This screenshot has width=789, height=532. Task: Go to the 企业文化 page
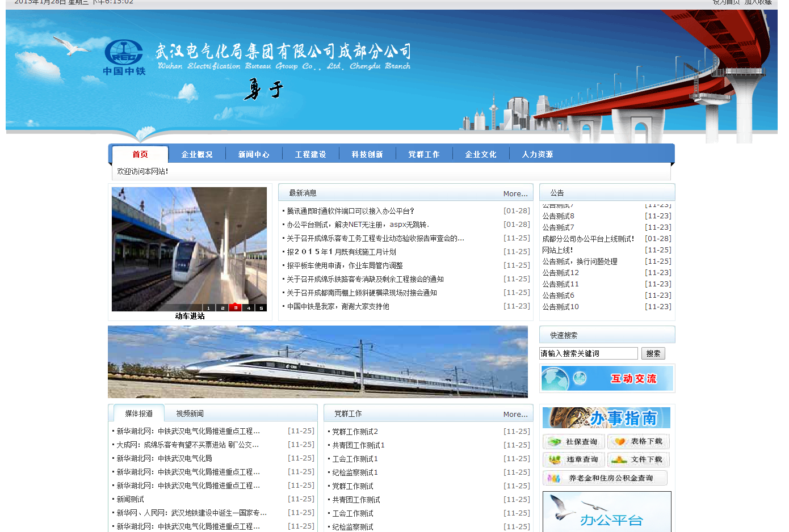point(481,154)
